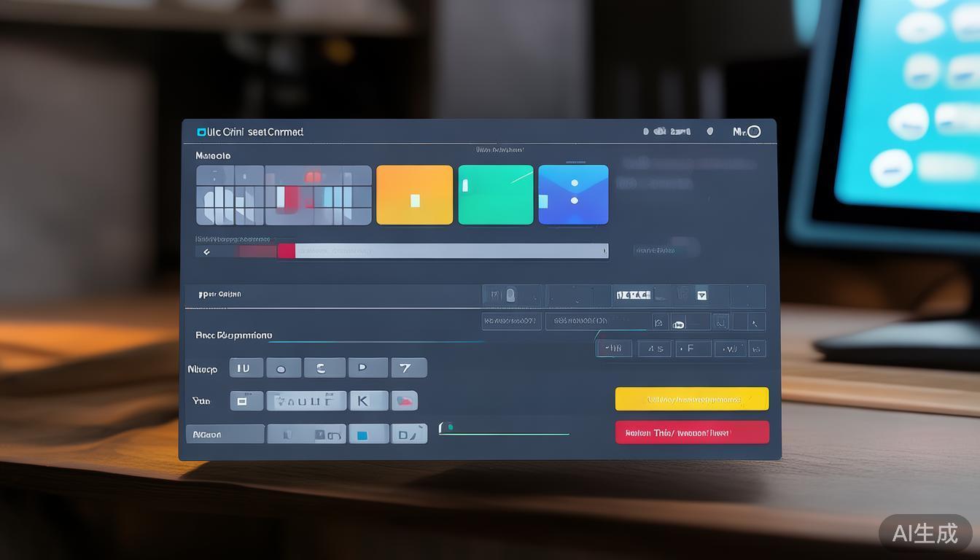The height and width of the screenshot is (560, 980).
Task: Click the yellow action button
Action: click(x=691, y=399)
